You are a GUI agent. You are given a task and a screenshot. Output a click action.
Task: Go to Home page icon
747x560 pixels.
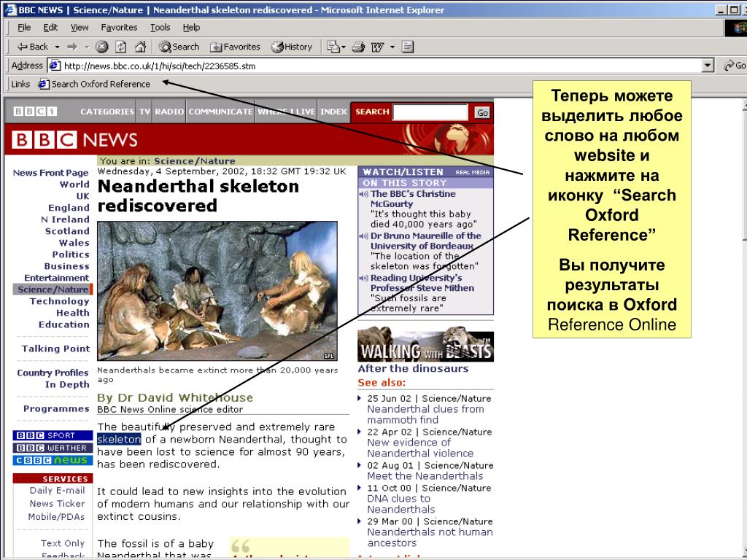[140, 47]
